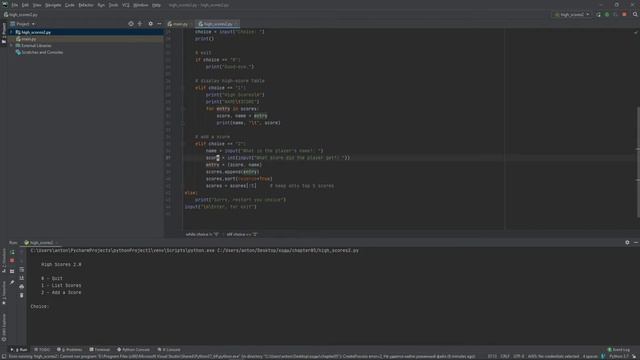The width and height of the screenshot is (640, 360).
Task: Open the Tools menu
Action: (x=113, y=5)
